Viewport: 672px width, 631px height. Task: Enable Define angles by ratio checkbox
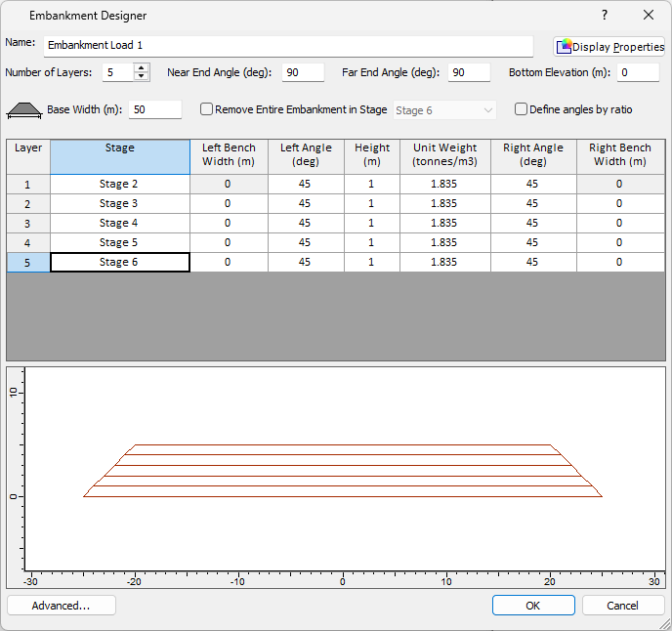tap(521, 109)
